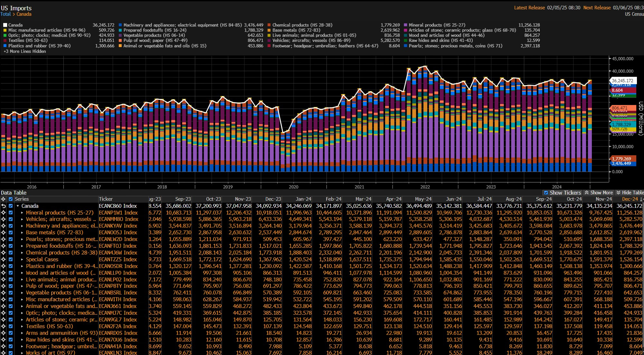Click the Series column header

point(22,199)
